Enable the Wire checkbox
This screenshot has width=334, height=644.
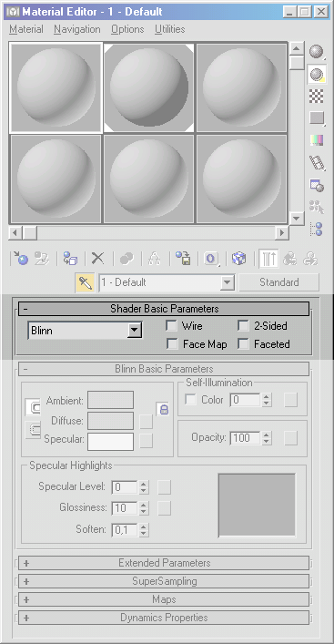(x=171, y=326)
